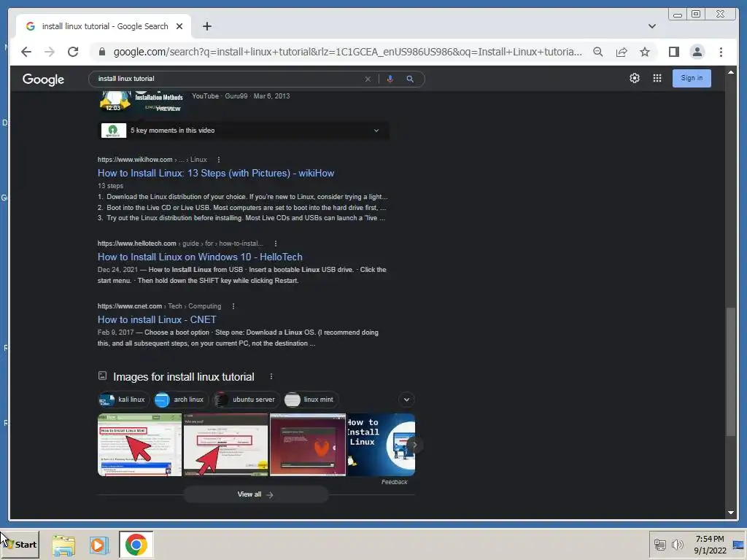Image resolution: width=747 pixels, height=560 pixels.
Task: Reload the Google search page
Action: (73, 52)
